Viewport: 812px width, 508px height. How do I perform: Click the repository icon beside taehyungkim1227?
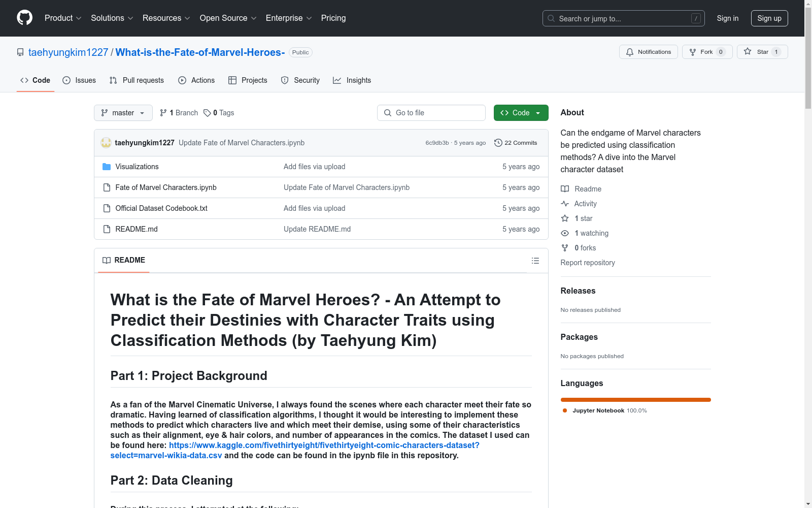[x=20, y=52]
